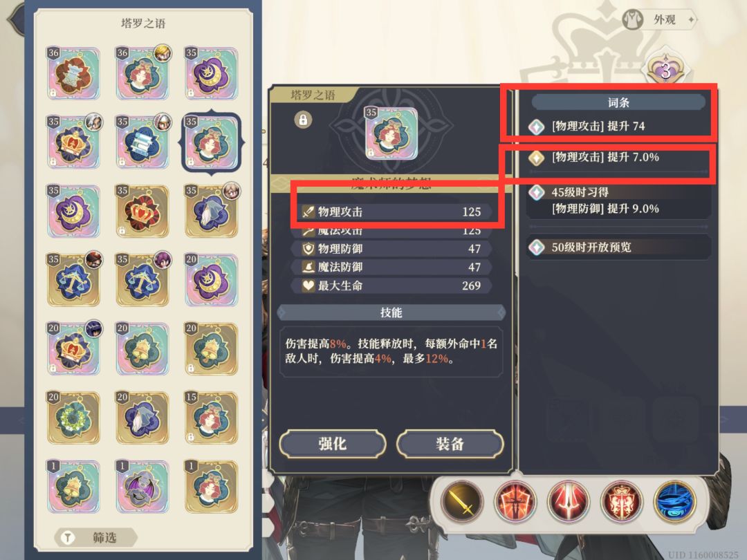Expand the 45级时习得 trait entry
Screen dimensions: 747x560
click(618, 200)
